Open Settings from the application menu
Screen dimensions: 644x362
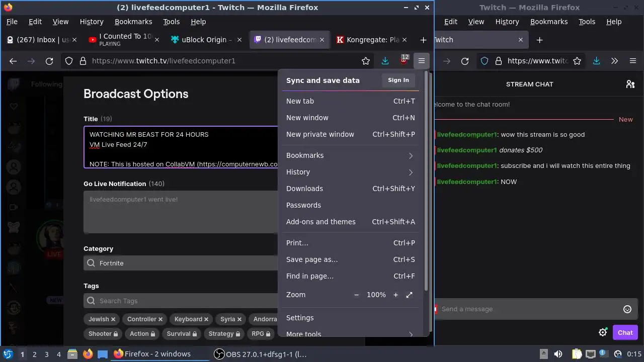(351, 318)
